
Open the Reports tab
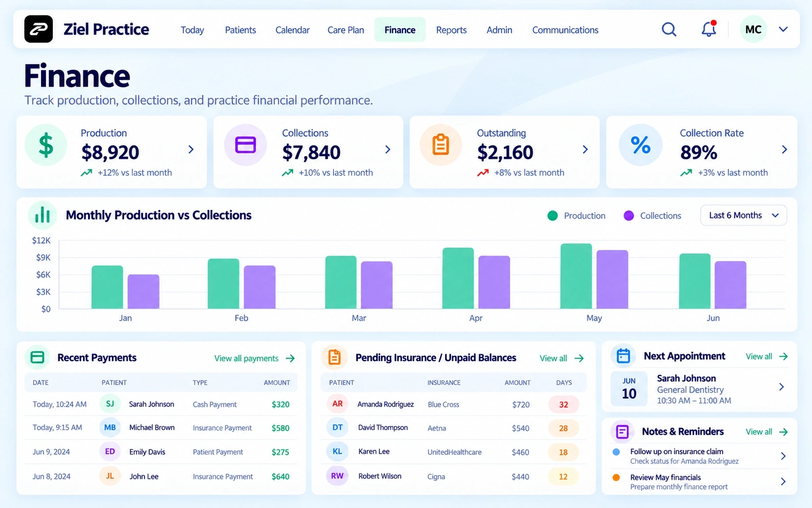[452, 30]
